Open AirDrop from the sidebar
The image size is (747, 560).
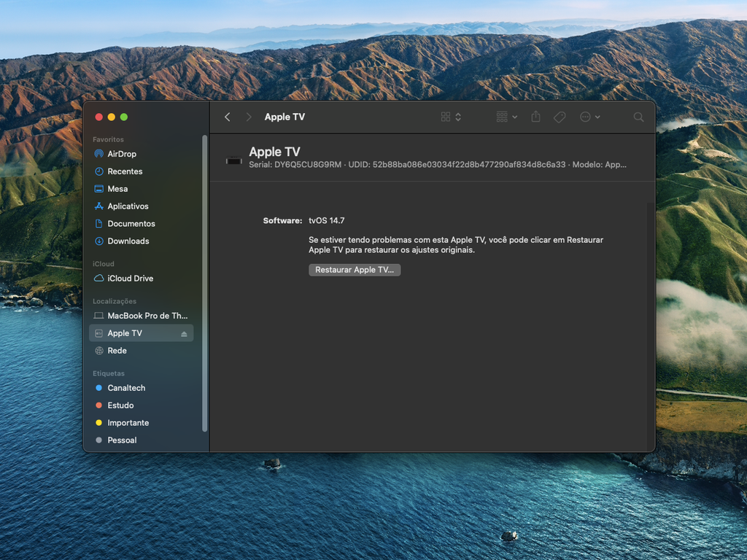[141, 154]
